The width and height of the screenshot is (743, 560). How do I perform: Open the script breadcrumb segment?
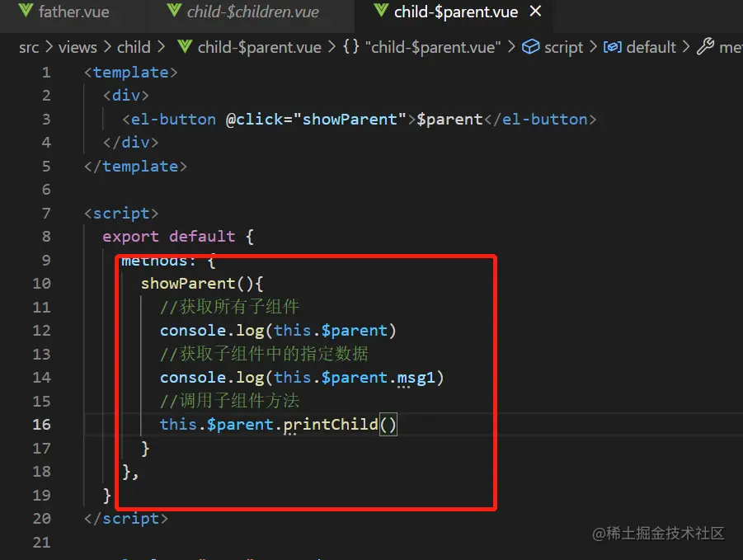(x=563, y=47)
